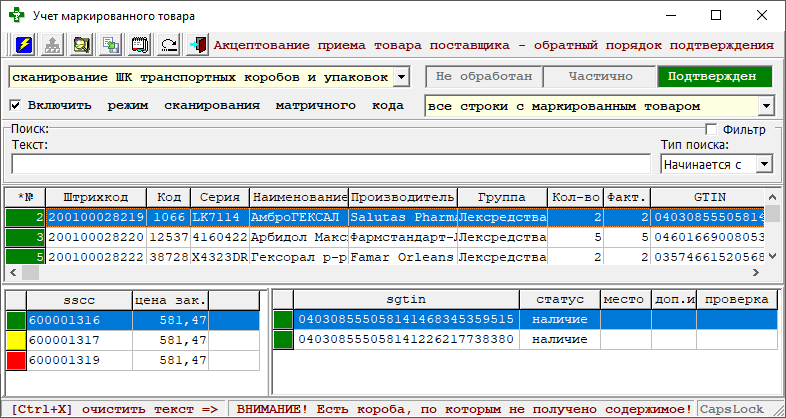This screenshot has height=418, width=786.
Task: Open the scanning mode dropdown
Action: 402,77
